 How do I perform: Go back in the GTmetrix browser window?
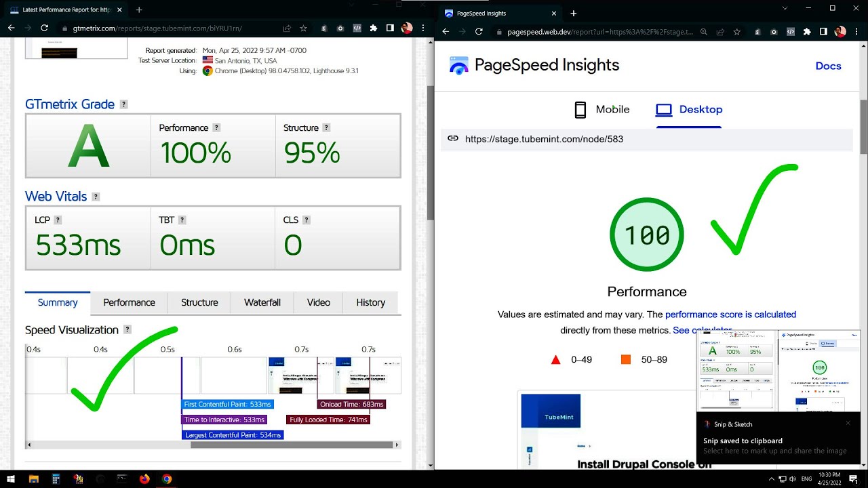11,28
